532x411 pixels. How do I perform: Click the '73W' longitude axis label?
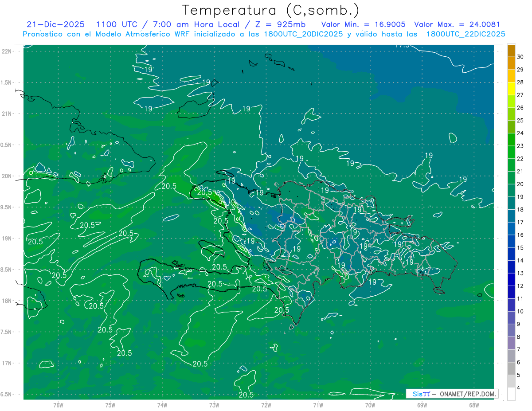click(214, 405)
